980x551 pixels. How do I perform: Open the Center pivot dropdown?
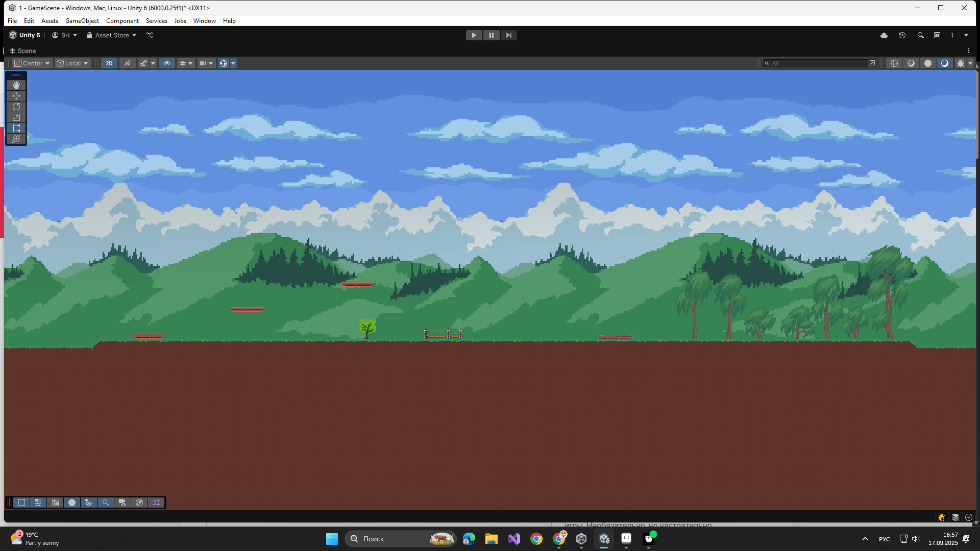point(32,63)
